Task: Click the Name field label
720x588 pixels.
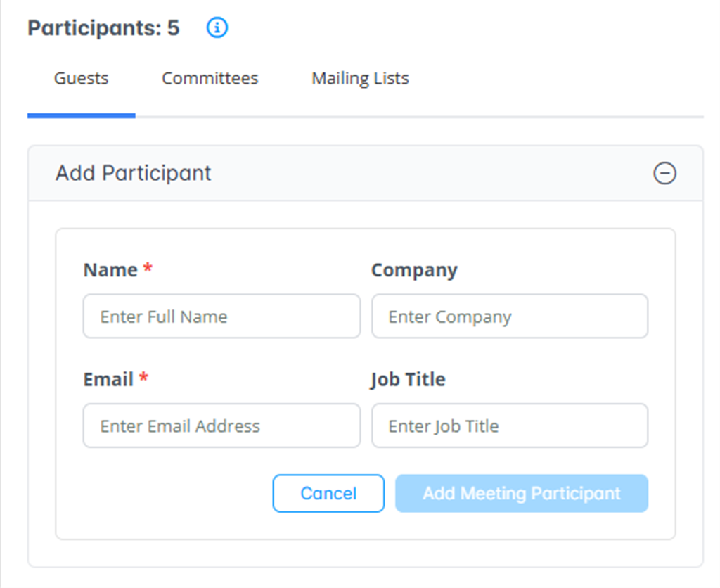Action: tap(110, 270)
